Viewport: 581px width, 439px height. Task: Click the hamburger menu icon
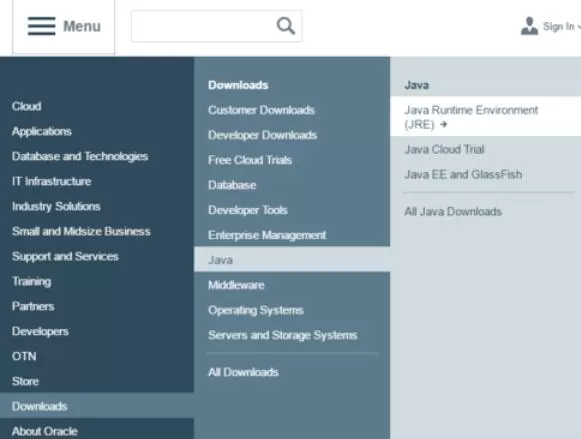(42, 26)
